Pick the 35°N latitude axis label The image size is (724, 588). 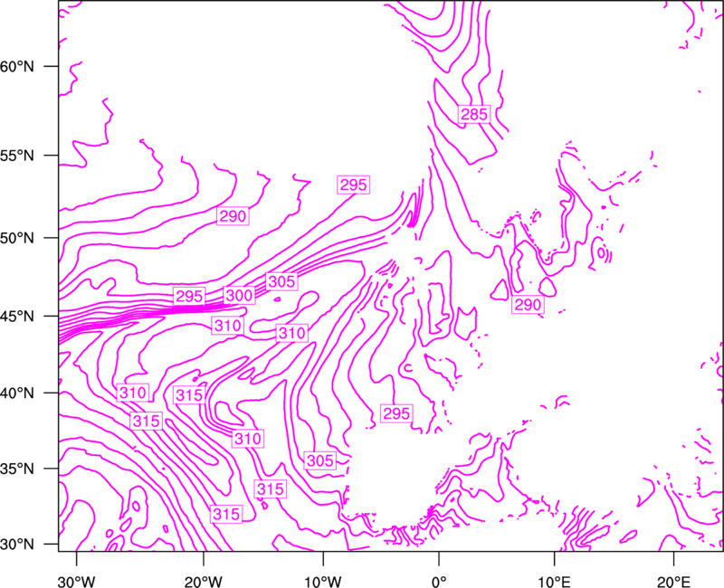17,469
